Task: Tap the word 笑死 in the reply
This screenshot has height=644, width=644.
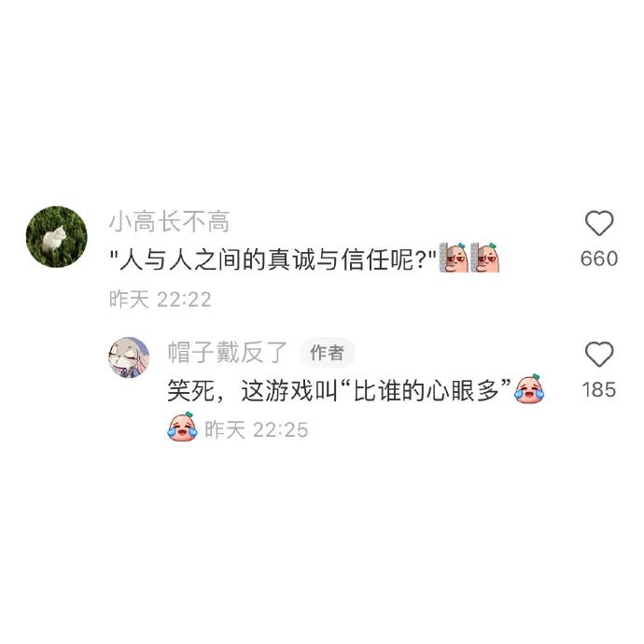Action: click(x=191, y=390)
